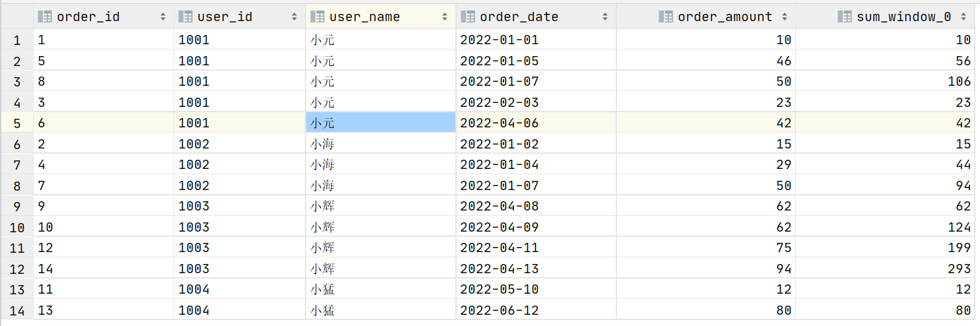Screen dimensions: 980x326
Task: Toggle sorting on the order_amount column arrows
Action: click(x=784, y=17)
